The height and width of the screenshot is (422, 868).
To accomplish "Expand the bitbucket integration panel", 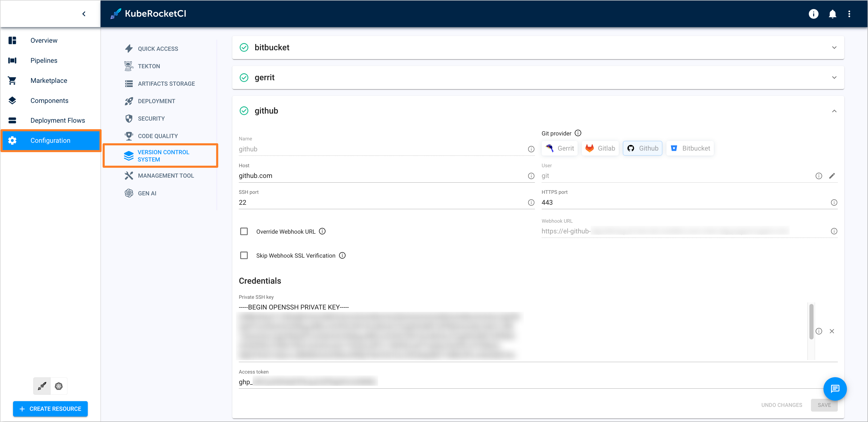I will pyautogui.click(x=834, y=47).
